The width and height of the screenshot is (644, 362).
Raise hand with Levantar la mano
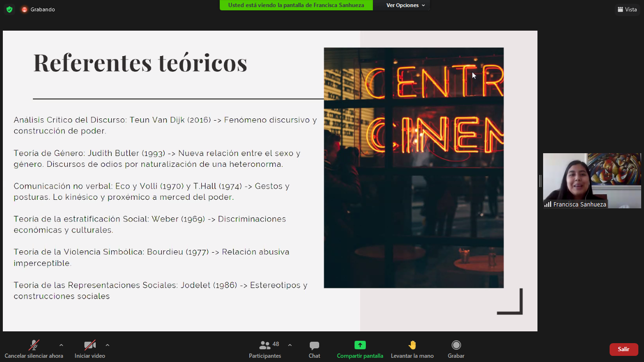pos(412,349)
